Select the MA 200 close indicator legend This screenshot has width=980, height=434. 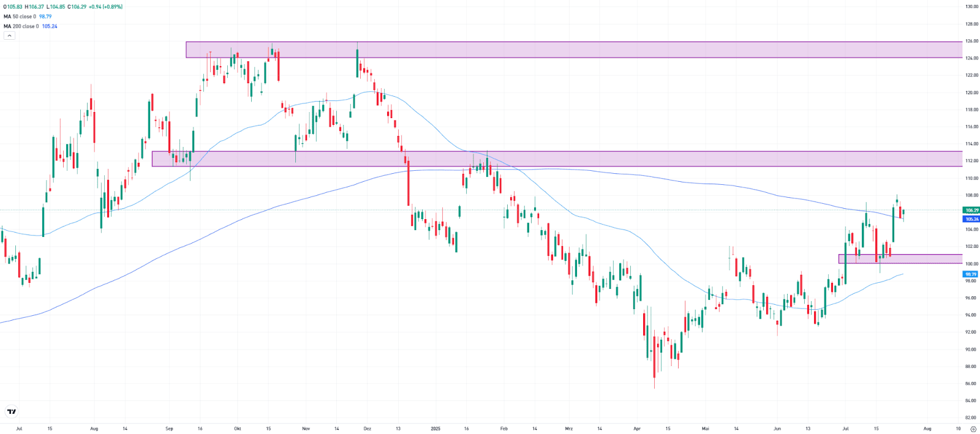pyautogui.click(x=21, y=26)
